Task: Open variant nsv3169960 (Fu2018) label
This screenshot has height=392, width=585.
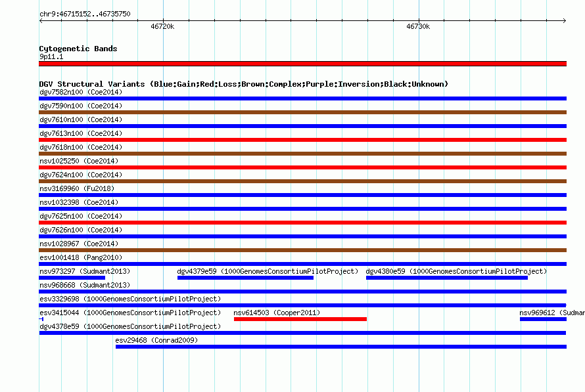Action: pos(77,188)
